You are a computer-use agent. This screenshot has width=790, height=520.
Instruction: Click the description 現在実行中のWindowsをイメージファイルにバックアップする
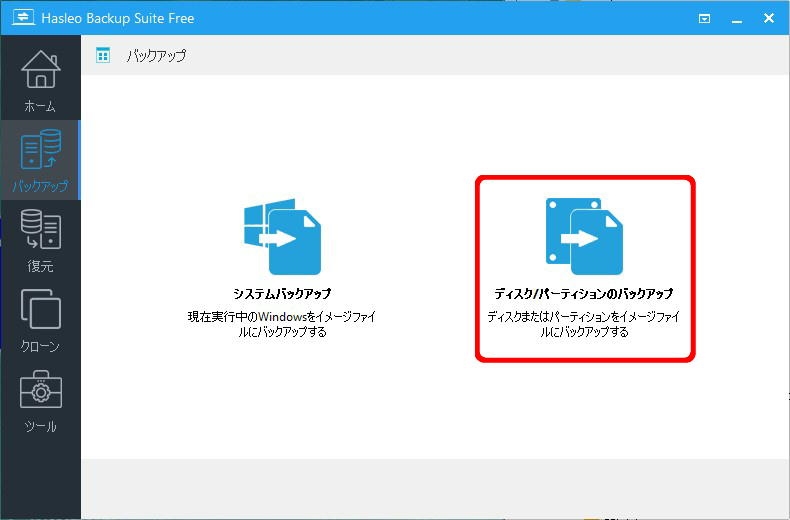[x=282, y=324]
